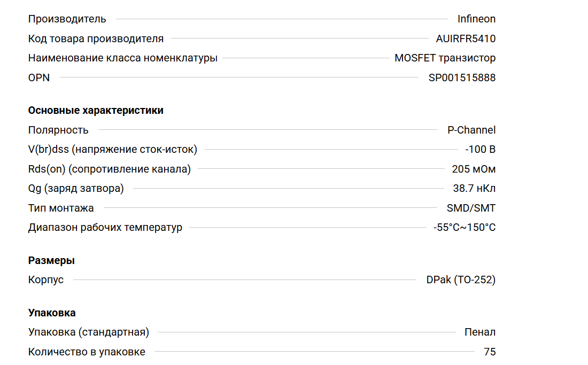588x365 pixels.
Task: Click the SMD/SMT mounting type value
Action: pyautogui.click(x=471, y=208)
